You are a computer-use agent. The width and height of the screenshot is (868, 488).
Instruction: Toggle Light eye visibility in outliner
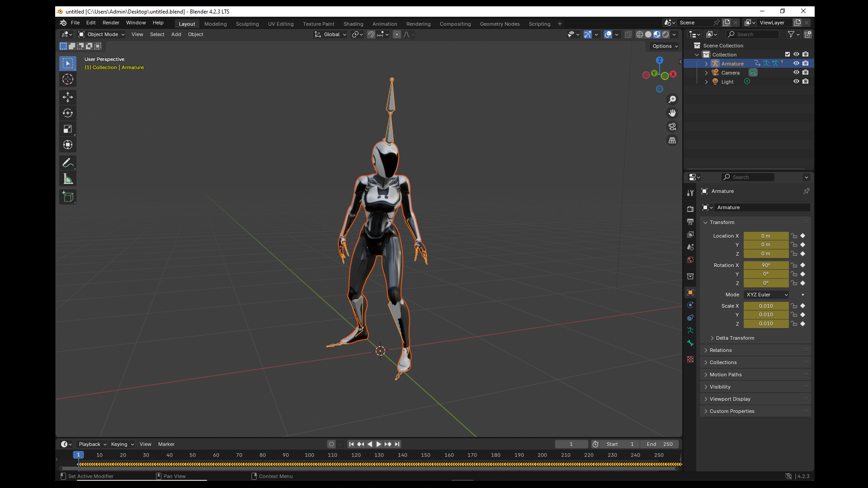[x=796, y=81]
